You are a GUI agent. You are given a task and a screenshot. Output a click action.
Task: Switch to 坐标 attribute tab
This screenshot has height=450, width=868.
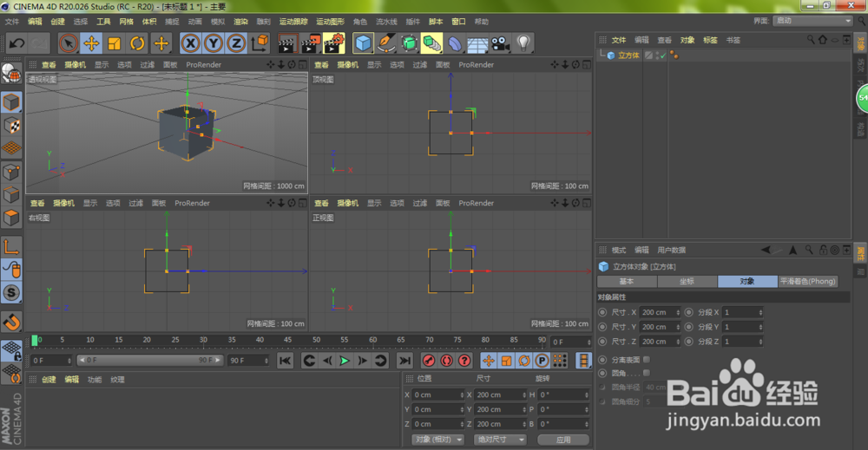(x=687, y=282)
